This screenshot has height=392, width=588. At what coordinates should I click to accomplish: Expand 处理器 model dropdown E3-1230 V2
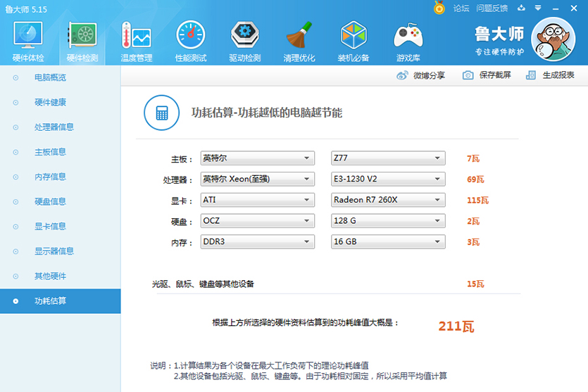tap(388, 179)
